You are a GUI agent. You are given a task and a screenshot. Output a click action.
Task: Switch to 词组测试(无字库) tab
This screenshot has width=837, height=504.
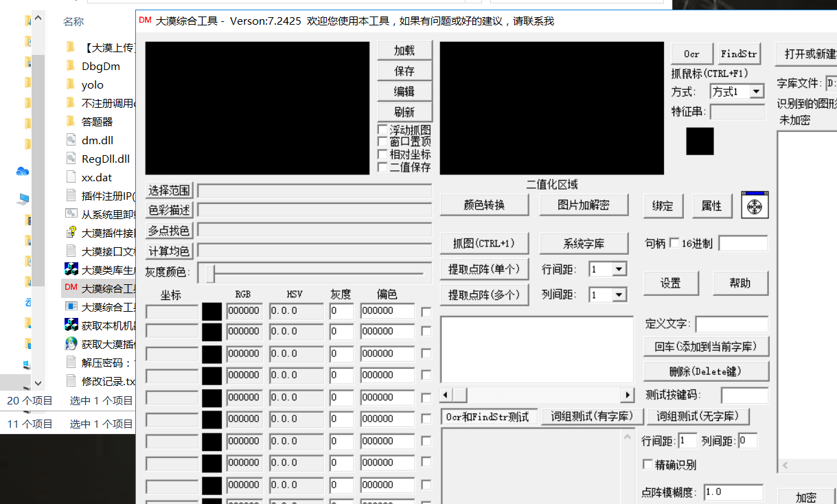698,416
